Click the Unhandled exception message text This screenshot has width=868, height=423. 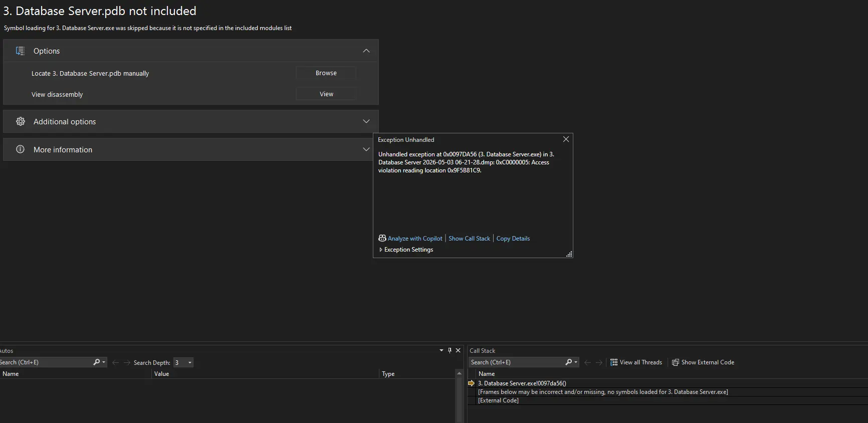(466, 162)
